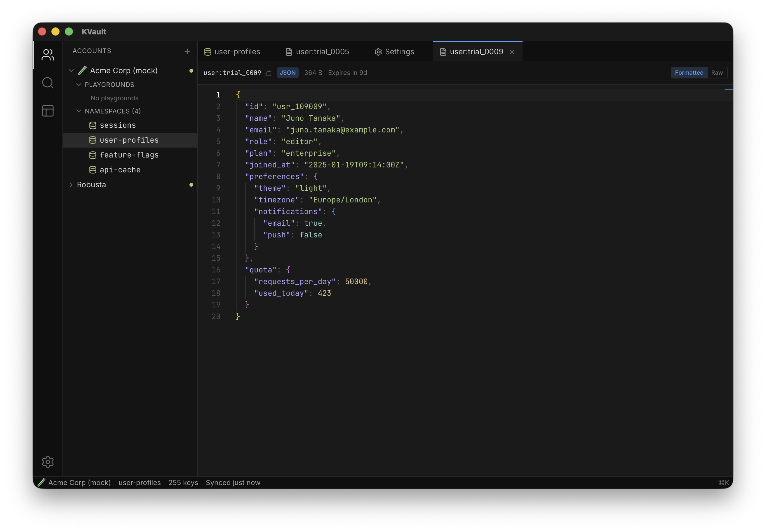Open the api-cache namespace
766x532 pixels.
(120, 170)
